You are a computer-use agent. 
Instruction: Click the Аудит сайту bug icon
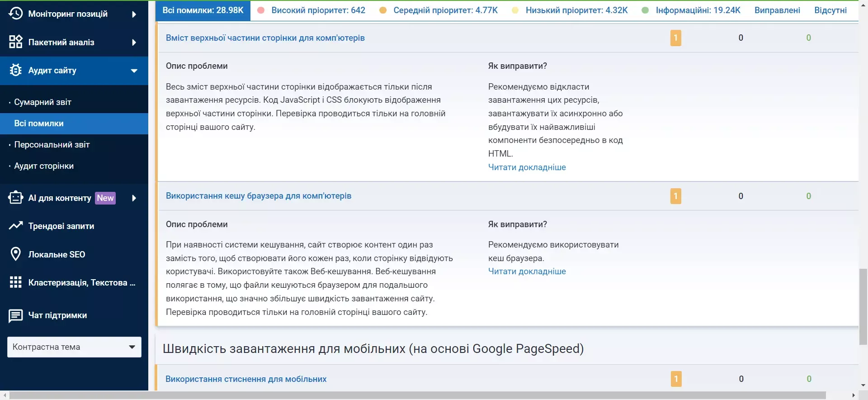pyautogui.click(x=15, y=70)
